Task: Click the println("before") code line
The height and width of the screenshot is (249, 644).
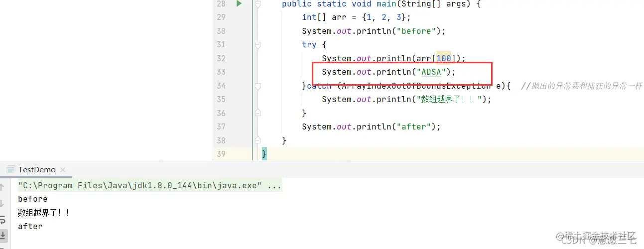Action: pyautogui.click(x=374, y=31)
